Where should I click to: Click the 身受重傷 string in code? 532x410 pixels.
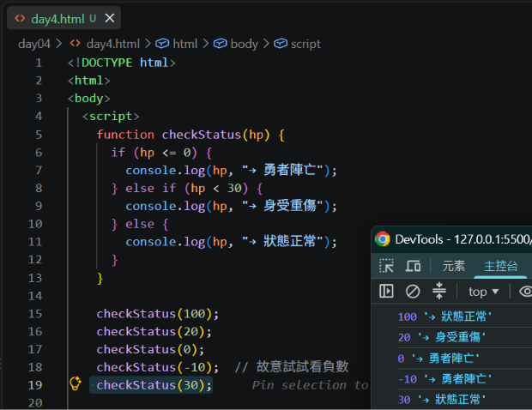282,206
